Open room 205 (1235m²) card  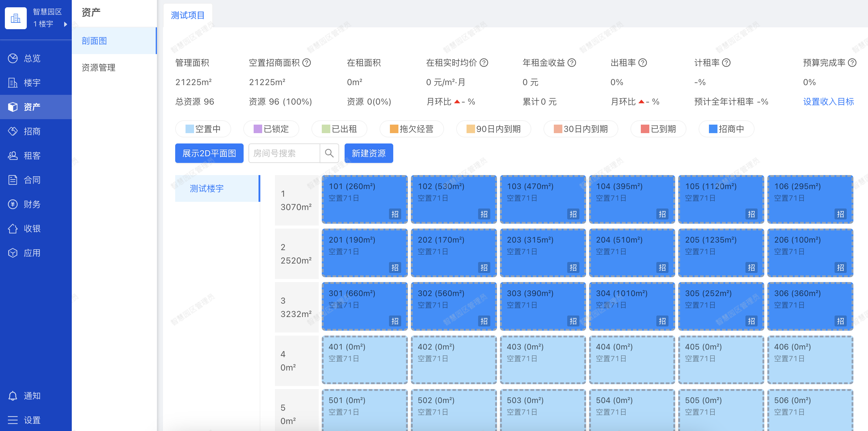tap(721, 253)
